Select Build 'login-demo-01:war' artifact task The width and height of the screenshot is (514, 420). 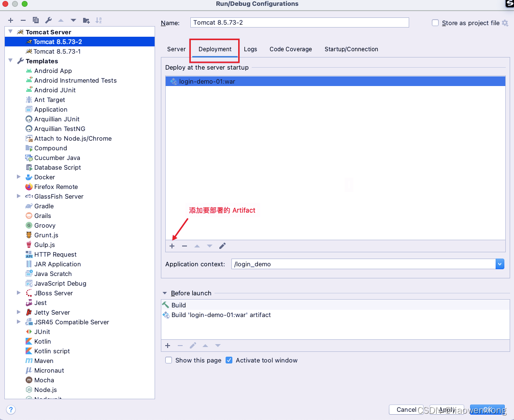335,315
